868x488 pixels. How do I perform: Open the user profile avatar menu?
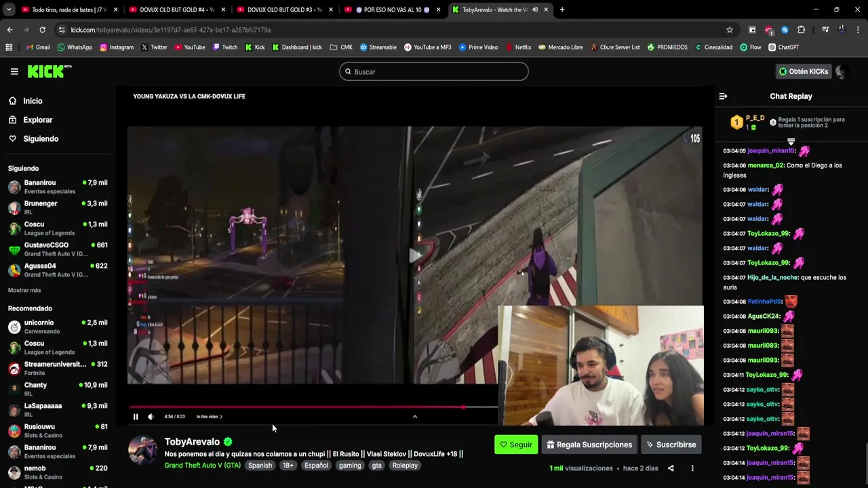point(842,71)
